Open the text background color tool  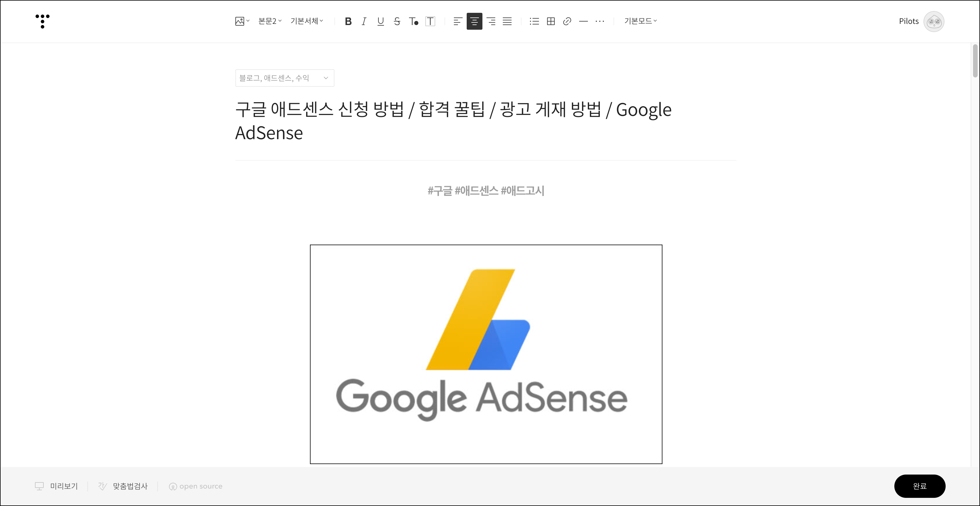click(x=430, y=21)
